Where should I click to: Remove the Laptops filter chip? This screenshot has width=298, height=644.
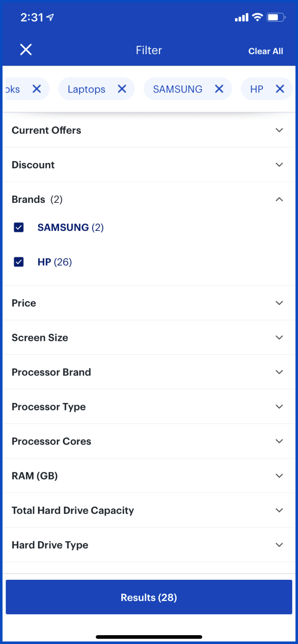click(122, 89)
